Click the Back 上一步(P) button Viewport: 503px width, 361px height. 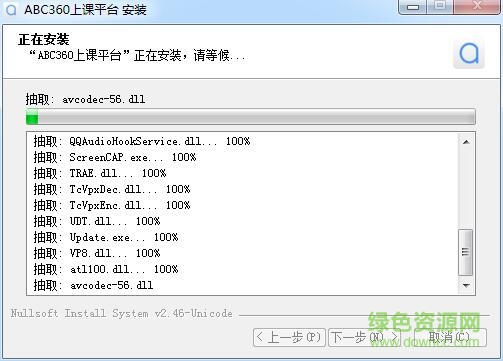coord(289,337)
